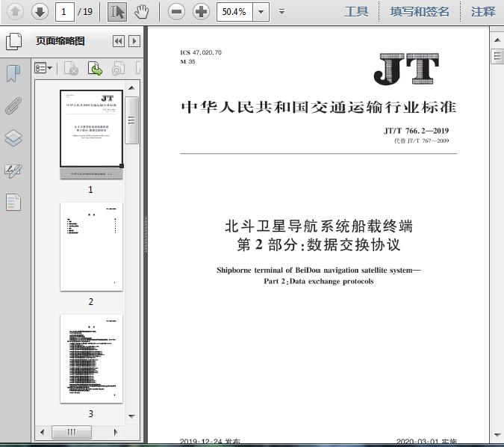This screenshot has height=447, width=504.
Task: Open the attachments paperclip panel
Action: point(13,105)
